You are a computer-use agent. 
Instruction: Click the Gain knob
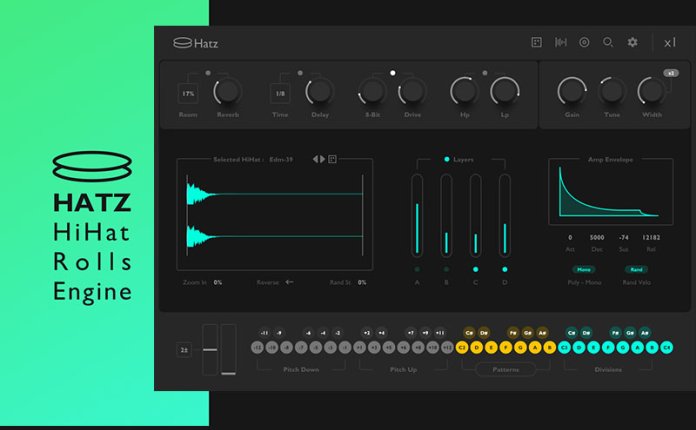coord(572,91)
